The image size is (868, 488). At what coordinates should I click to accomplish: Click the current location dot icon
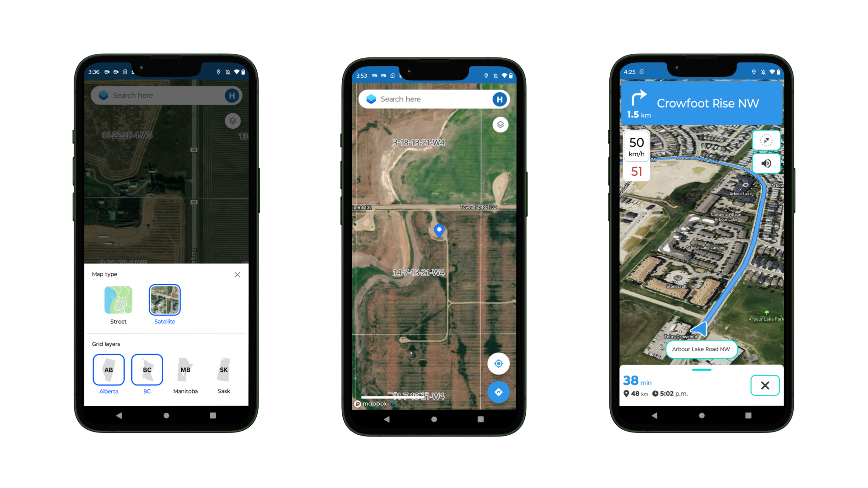pyautogui.click(x=498, y=363)
